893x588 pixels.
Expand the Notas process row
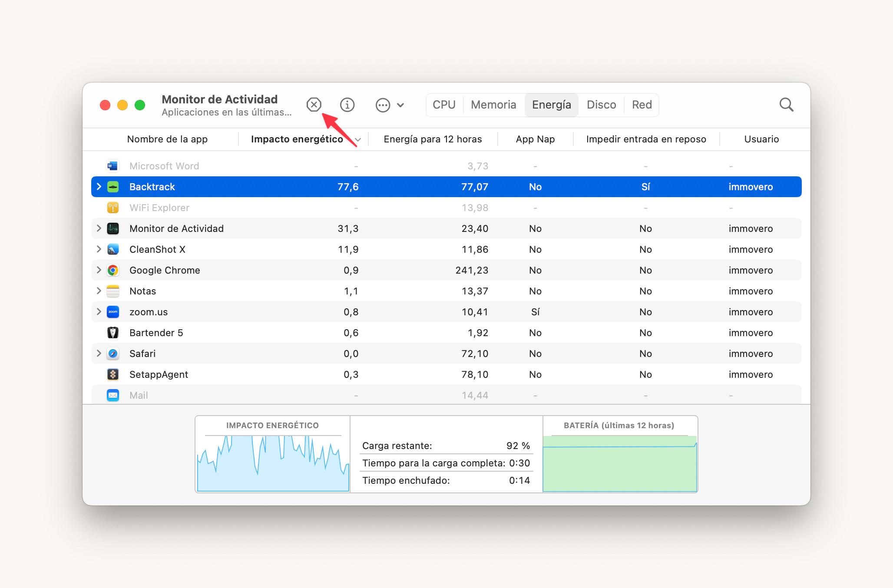pyautogui.click(x=99, y=291)
